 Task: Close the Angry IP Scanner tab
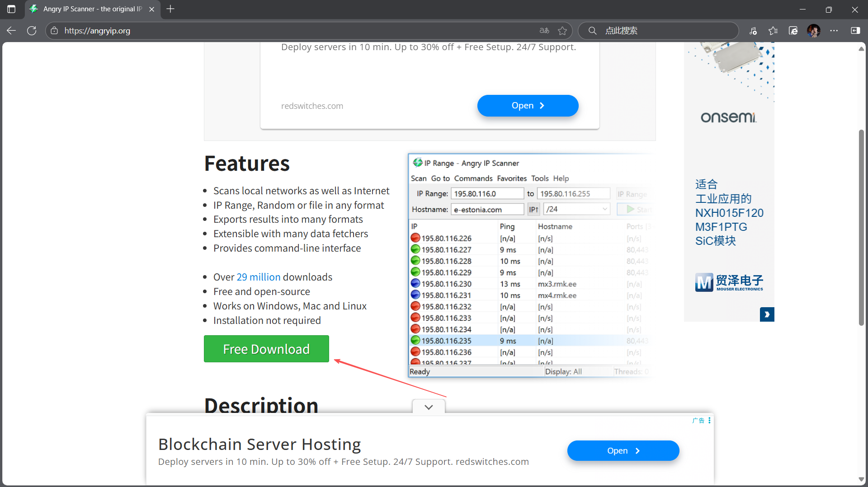point(152,9)
